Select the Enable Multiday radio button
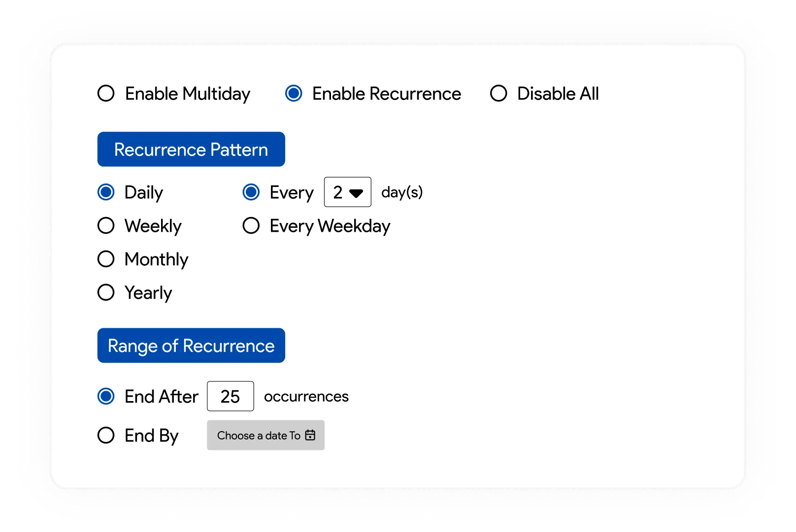This screenshot has width=796, height=532. pos(106,94)
